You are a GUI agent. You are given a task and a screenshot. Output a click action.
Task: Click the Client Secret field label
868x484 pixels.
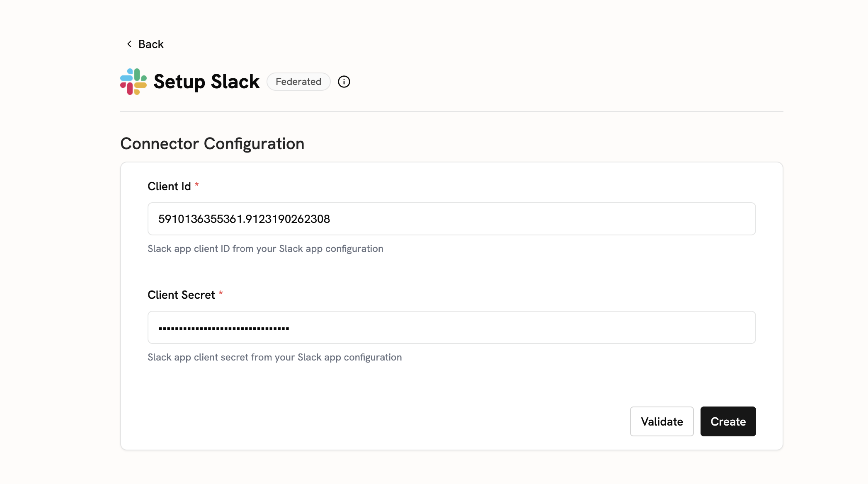tap(181, 295)
